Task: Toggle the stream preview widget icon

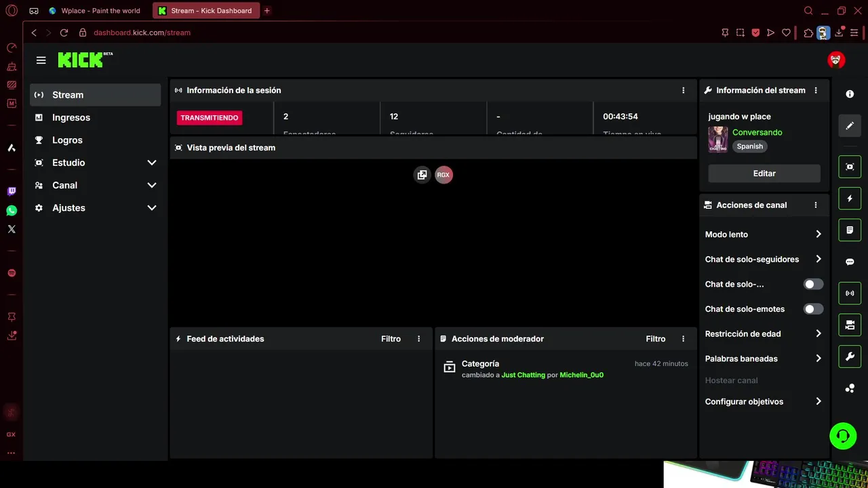Action: [850, 167]
